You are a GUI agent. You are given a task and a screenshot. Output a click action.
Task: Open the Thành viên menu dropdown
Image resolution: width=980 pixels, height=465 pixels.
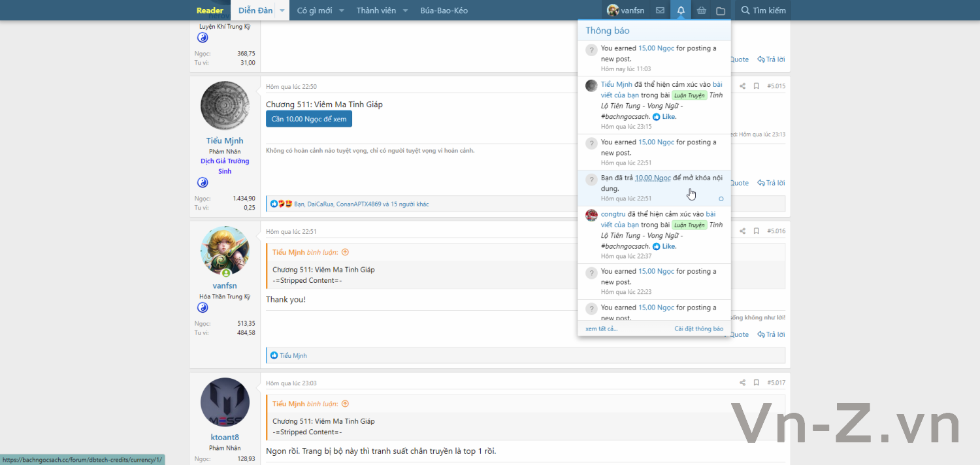pyautogui.click(x=405, y=10)
